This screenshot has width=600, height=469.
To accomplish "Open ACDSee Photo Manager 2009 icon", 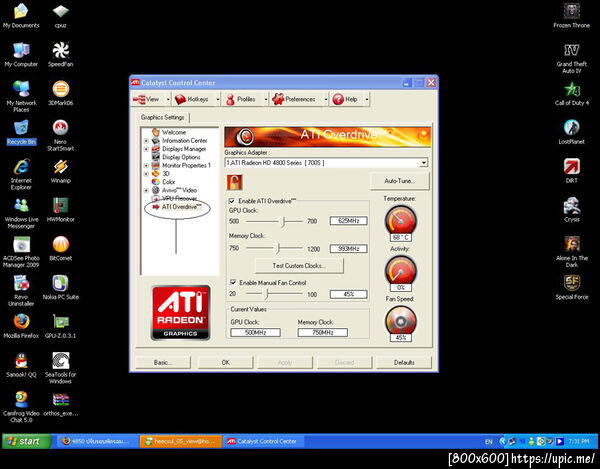I will (x=21, y=252).
